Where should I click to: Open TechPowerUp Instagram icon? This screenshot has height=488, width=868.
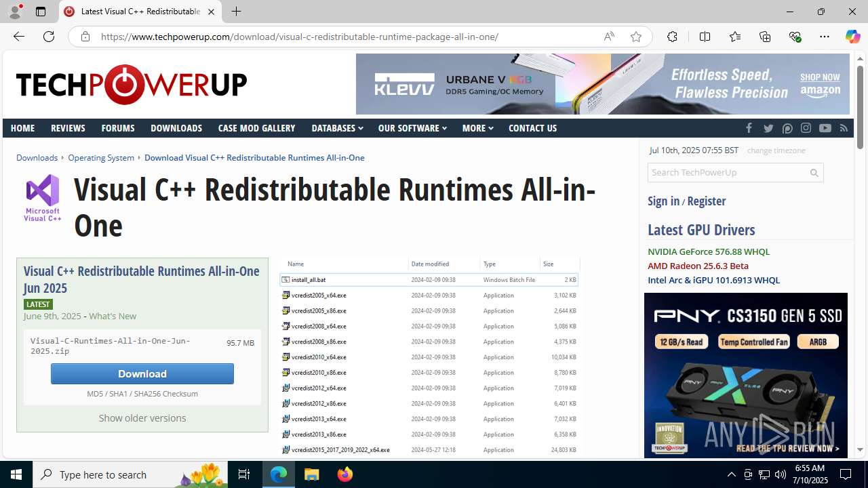(806, 128)
